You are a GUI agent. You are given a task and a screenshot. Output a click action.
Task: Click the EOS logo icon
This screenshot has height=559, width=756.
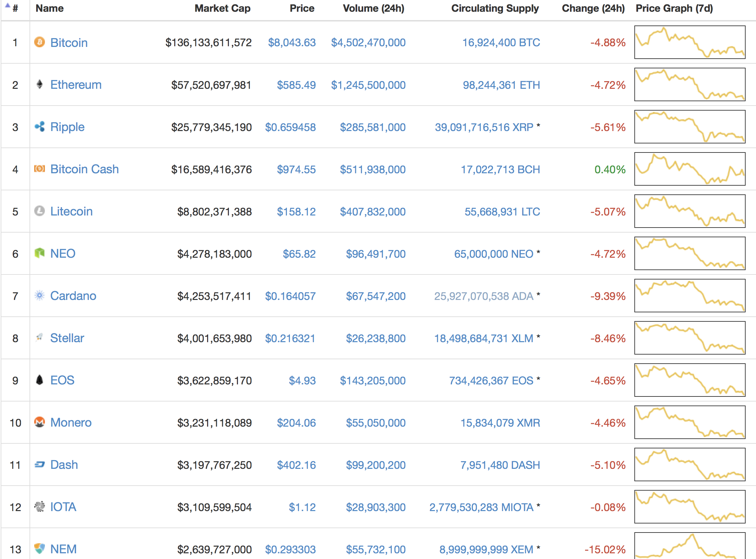[40, 380]
